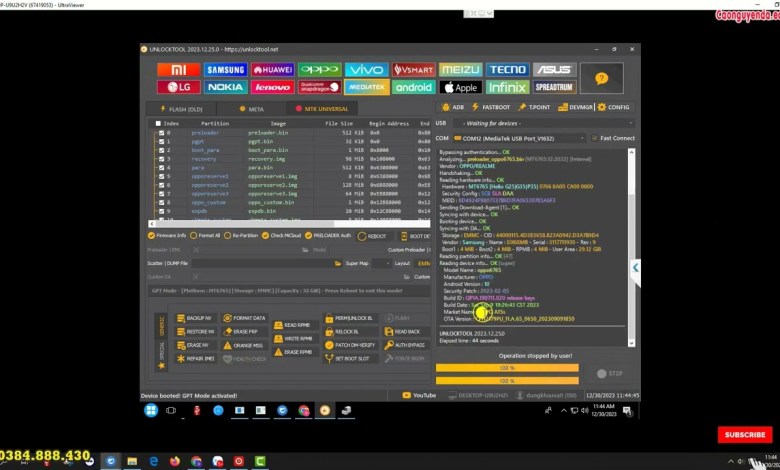Viewport: 780px width, 470px height.
Task: Open the Huawei brand module
Action: [272, 70]
